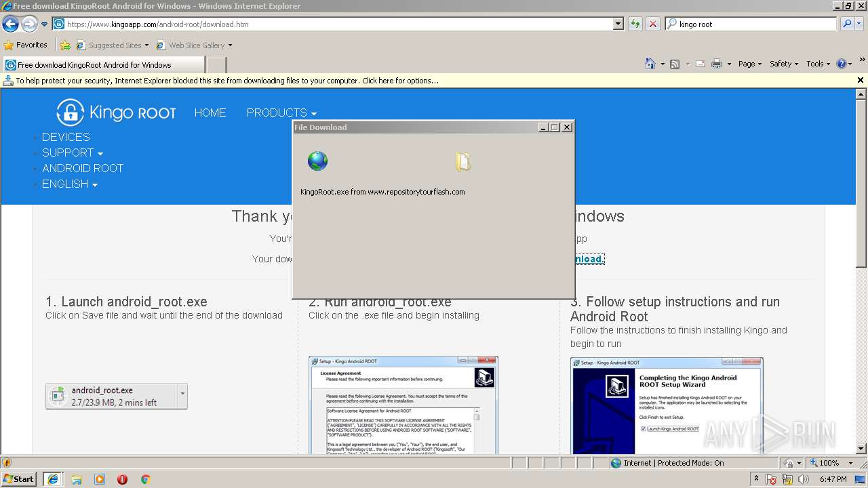
Task: Click the address bar URL field
Action: [332, 24]
